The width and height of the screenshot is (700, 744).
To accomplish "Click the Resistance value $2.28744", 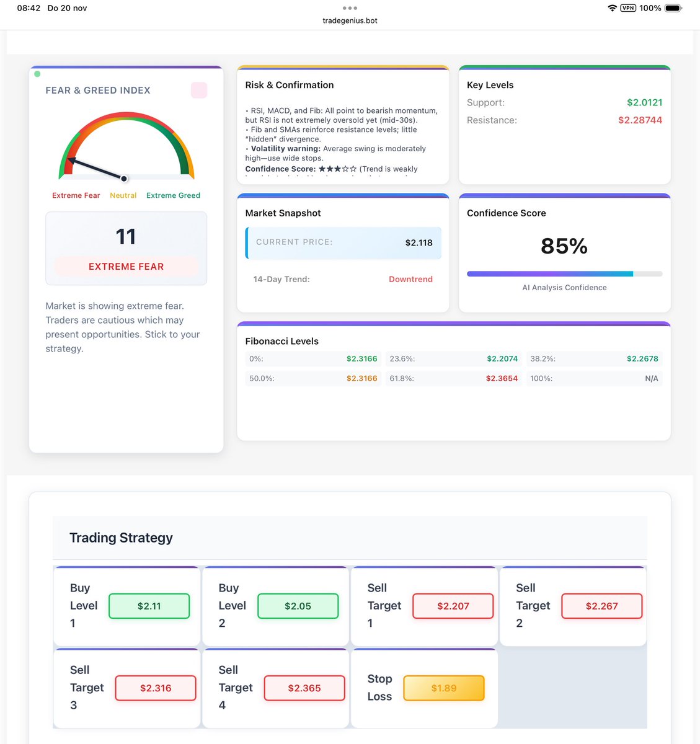I will point(640,120).
